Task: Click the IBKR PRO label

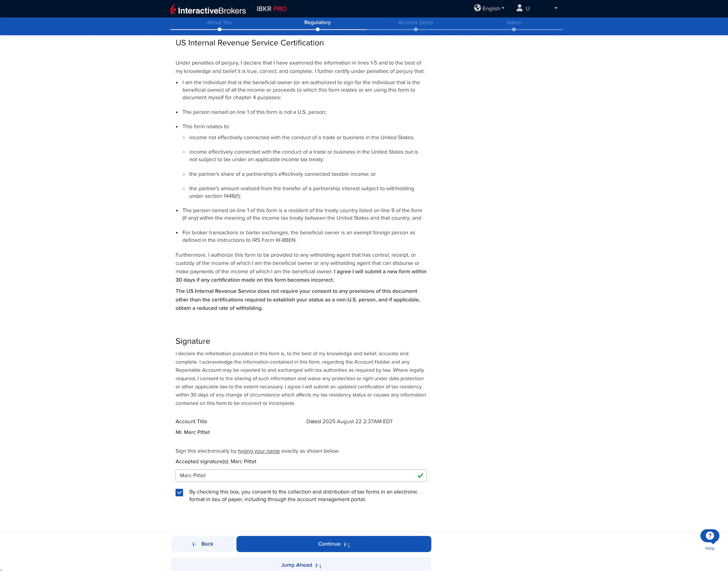Action: coord(271,9)
